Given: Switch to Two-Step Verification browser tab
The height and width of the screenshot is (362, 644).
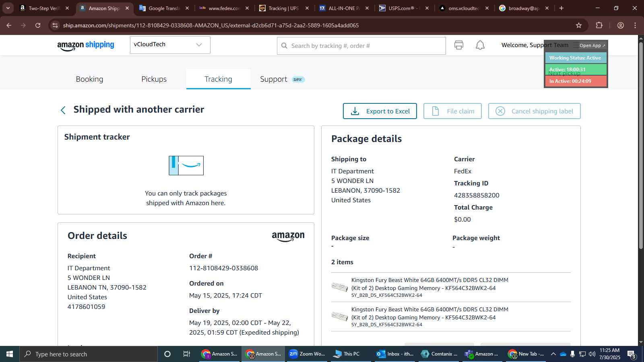Looking at the screenshot, I should coord(44,8).
